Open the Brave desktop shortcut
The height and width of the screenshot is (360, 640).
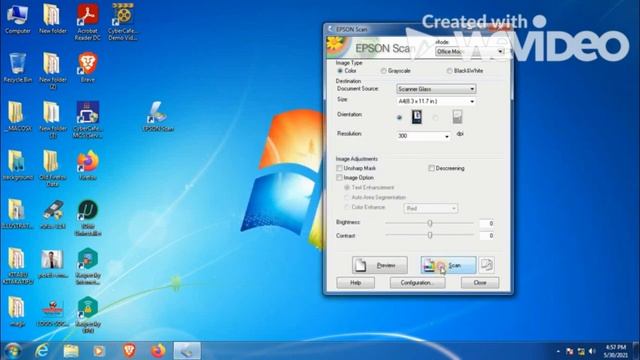click(87, 68)
